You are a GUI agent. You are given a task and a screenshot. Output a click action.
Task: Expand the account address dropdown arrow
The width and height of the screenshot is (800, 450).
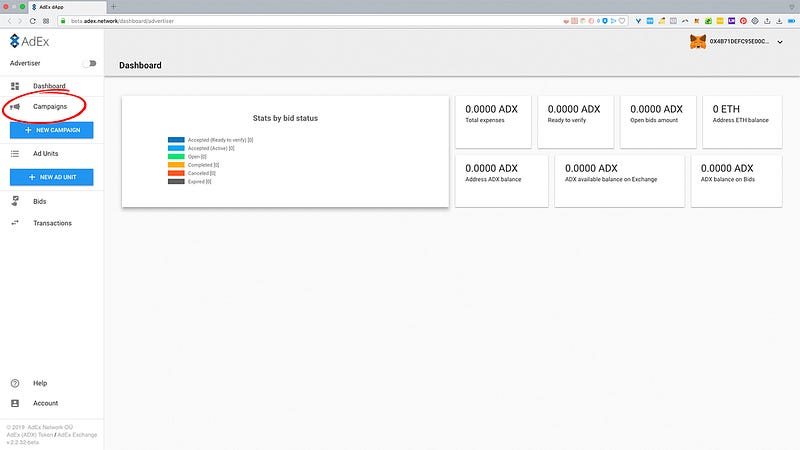[x=780, y=42]
